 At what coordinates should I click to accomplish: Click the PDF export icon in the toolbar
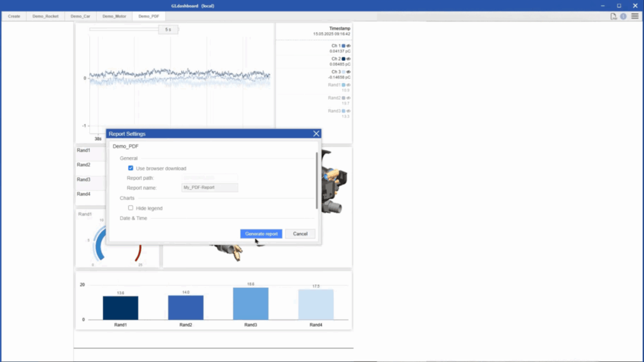point(613,16)
